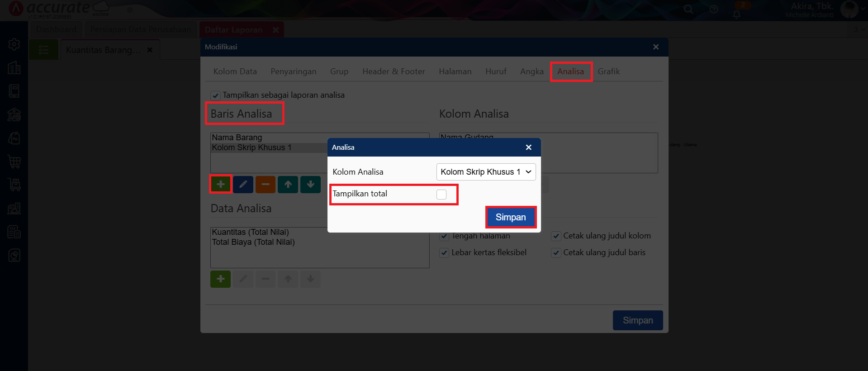Viewport: 868px width, 371px height.
Task: Select Nama Barang in Baris Analisa list
Action: coord(237,138)
